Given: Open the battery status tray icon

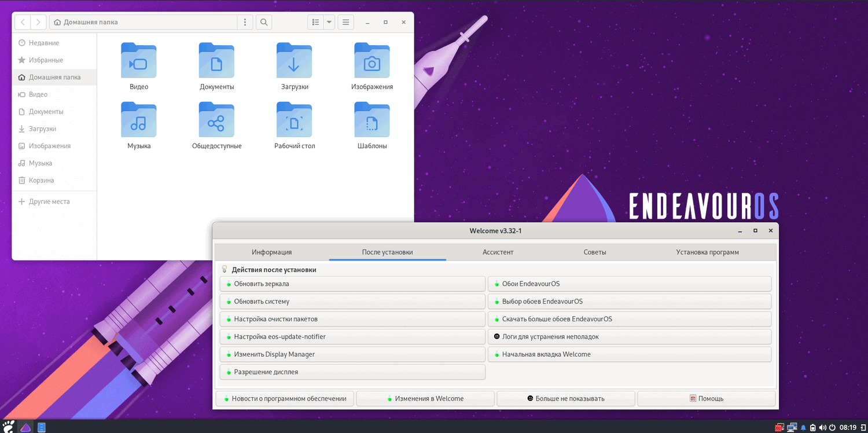Looking at the screenshot, I should click(813, 428).
